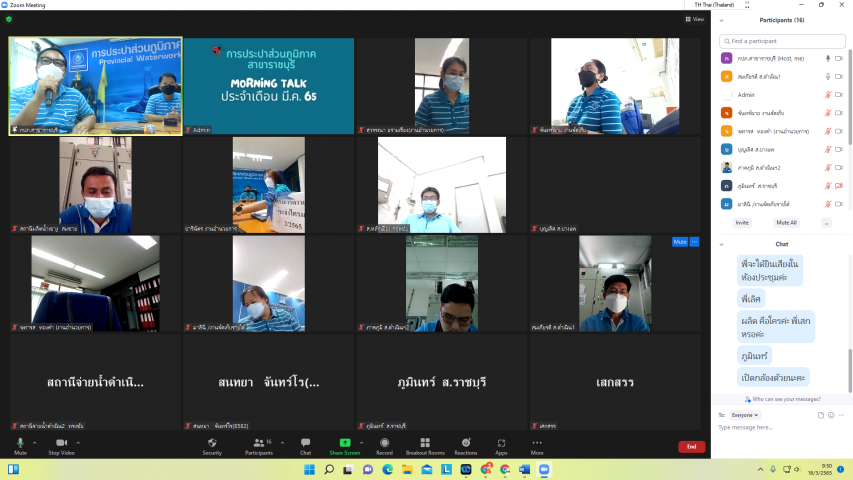Collapse the Chat panel chevron
Screen dimensions: 853x480
click(721, 244)
